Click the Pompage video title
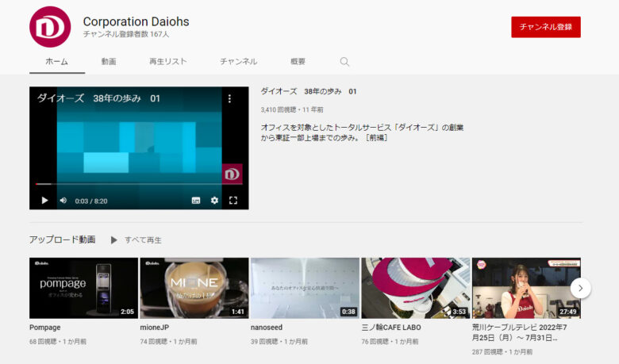Viewport: 619px width, 364px height. [45, 328]
